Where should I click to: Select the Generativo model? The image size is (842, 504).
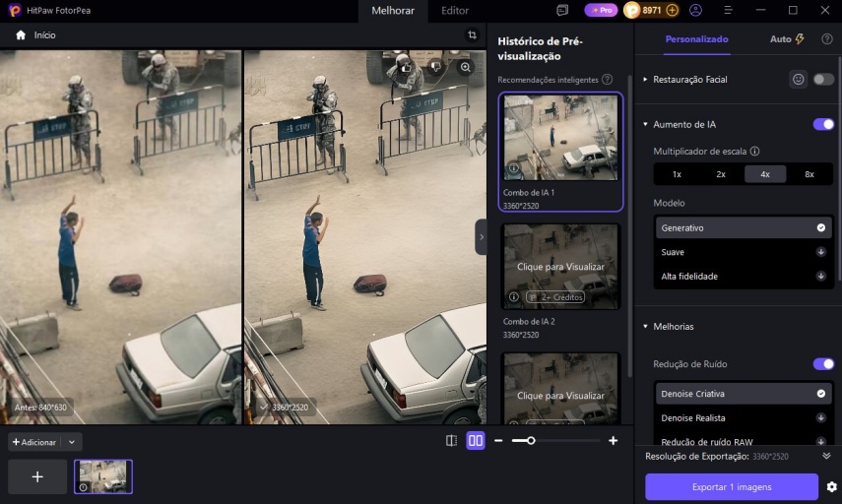click(x=744, y=227)
